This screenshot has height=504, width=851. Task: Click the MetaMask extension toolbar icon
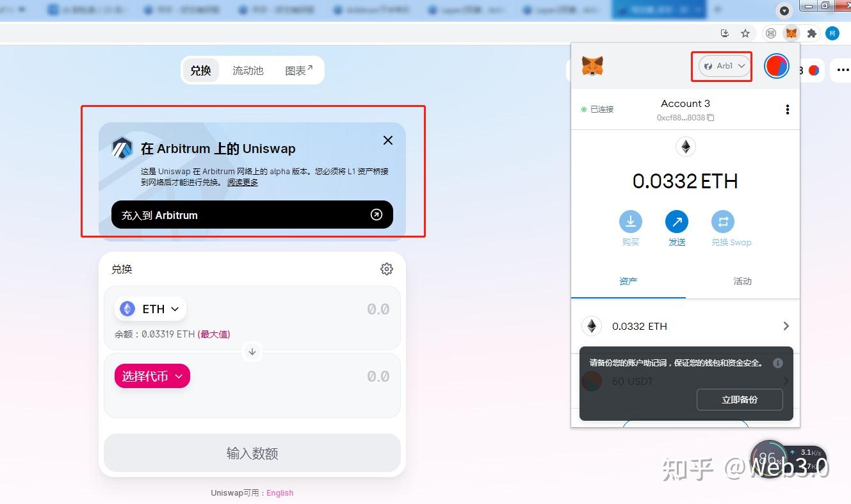point(791,33)
